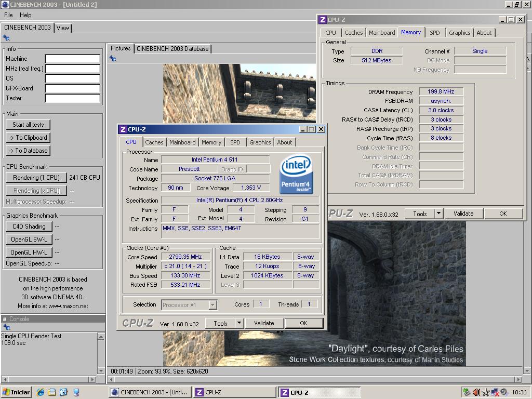Click OK in the Memory CPU-Z window

(x=503, y=214)
